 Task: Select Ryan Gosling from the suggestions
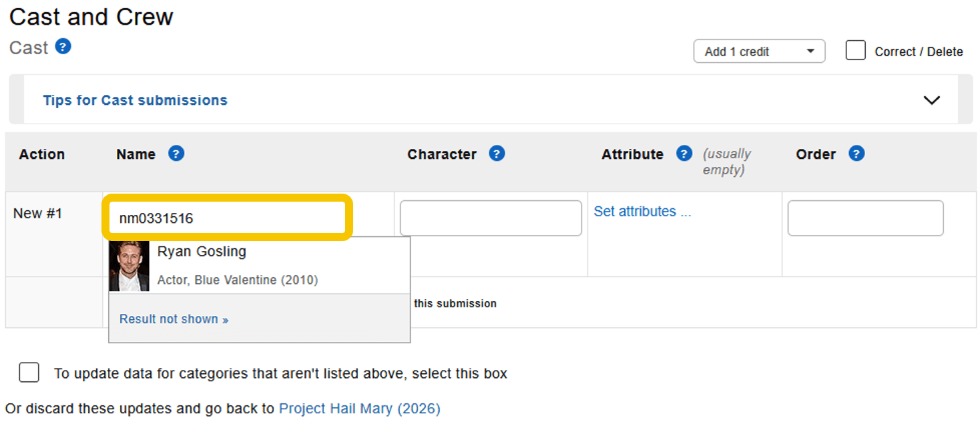coord(202,252)
